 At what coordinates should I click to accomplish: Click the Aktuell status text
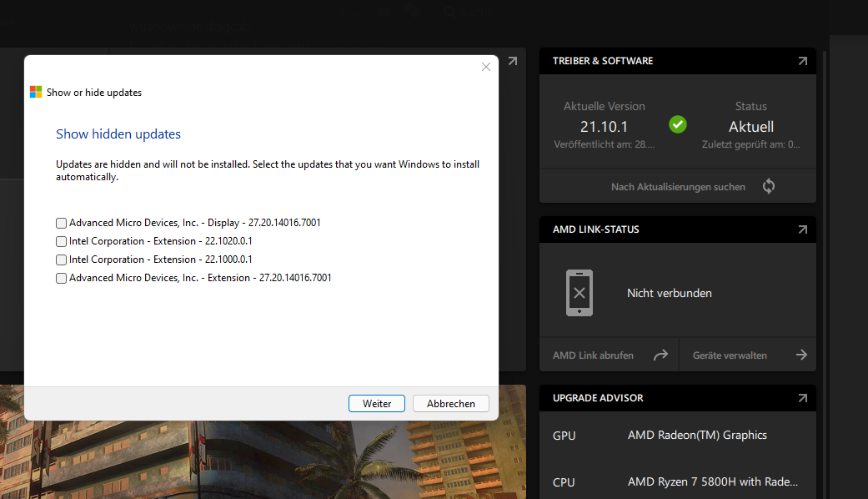coord(751,127)
